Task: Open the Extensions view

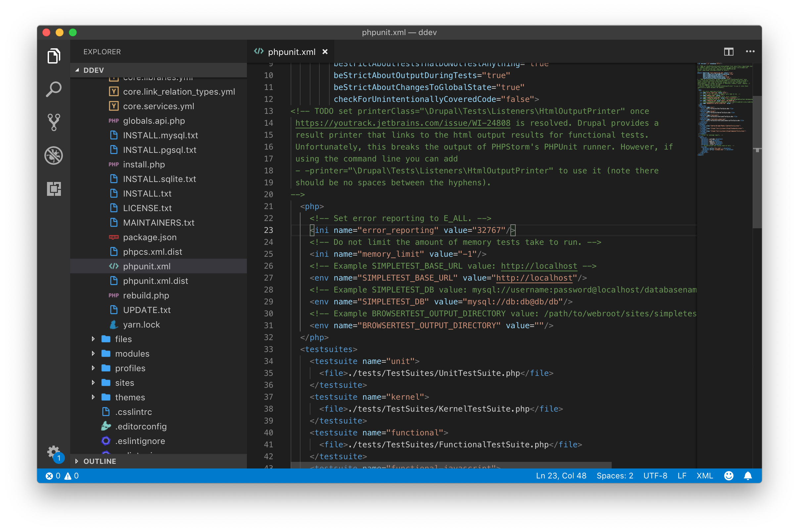Action: (x=53, y=189)
